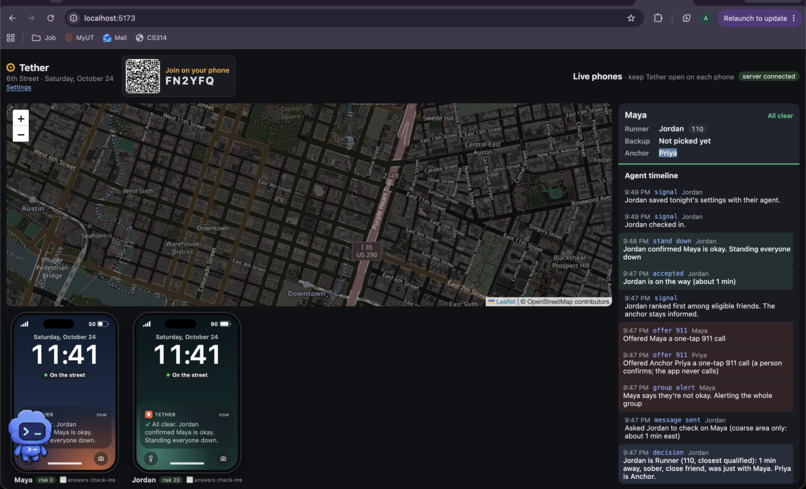This screenshot has width=806, height=489.
Task: Open OpenStreetMap contributors link
Action: click(x=567, y=302)
